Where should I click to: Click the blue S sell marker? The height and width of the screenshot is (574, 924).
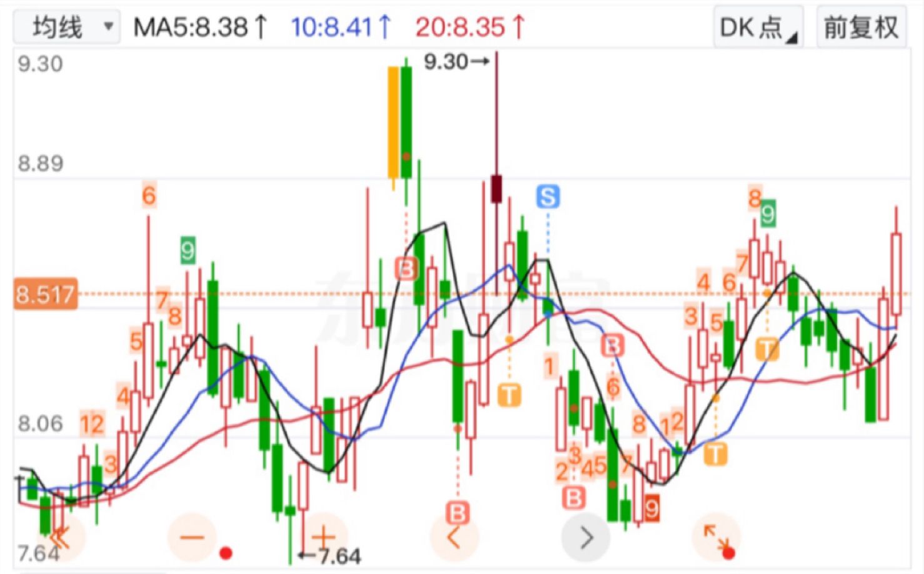[548, 196]
